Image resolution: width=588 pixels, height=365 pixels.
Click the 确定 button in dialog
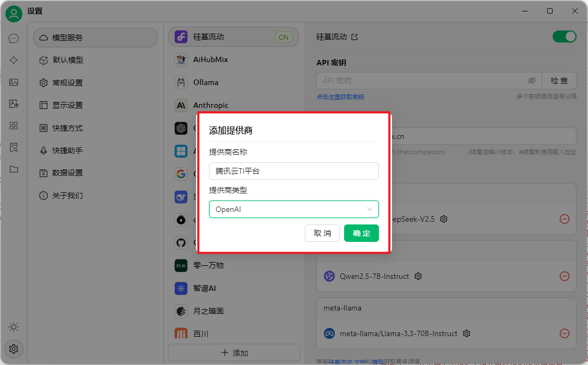(x=362, y=233)
